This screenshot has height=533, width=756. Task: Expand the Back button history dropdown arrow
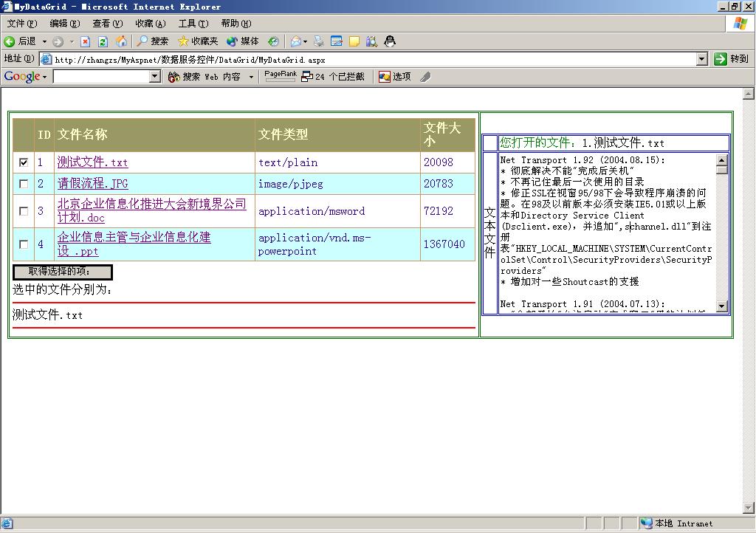[x=44, y=41]
